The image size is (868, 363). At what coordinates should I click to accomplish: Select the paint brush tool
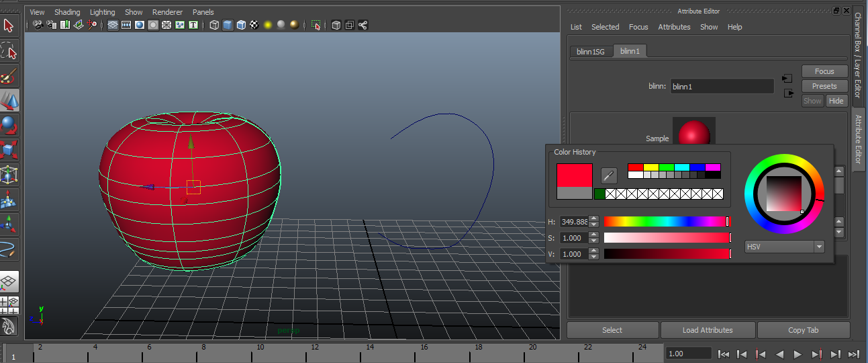pyautogui.click(x=9, y=76)
